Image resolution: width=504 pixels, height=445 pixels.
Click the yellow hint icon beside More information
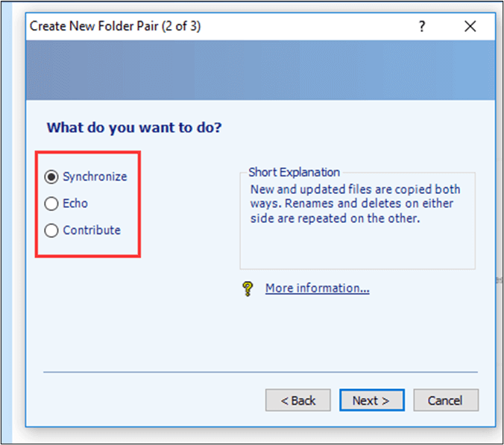[248, 288]
